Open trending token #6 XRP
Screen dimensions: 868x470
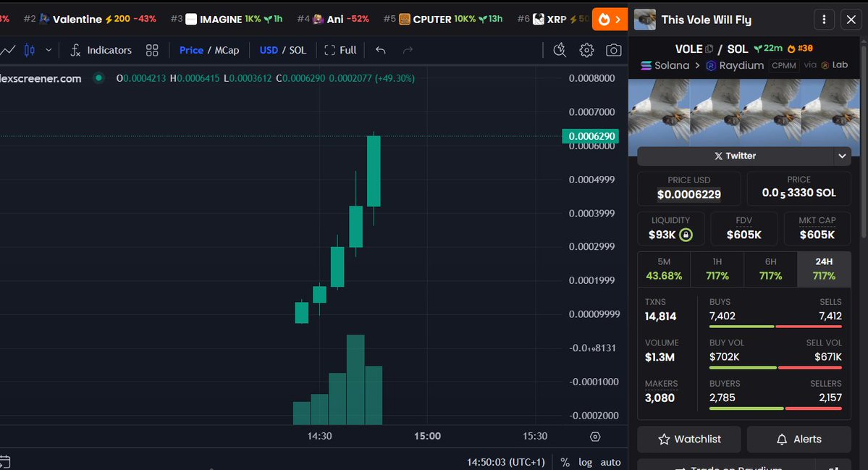(x=554, y=19)
